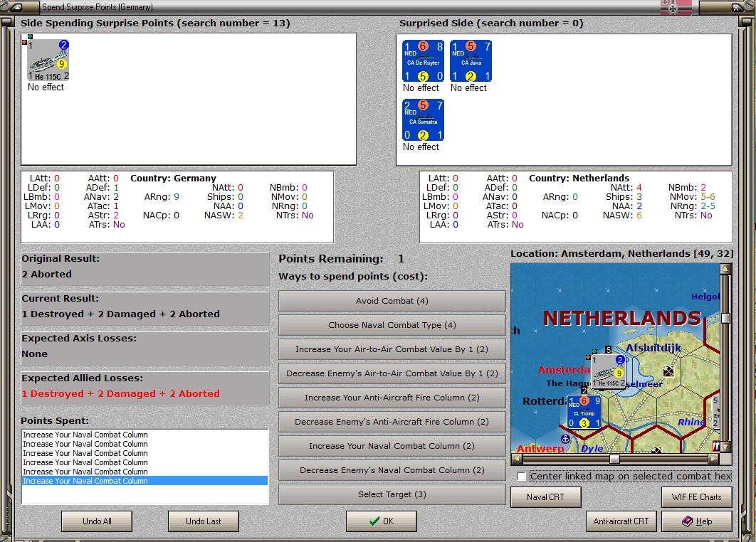Viewport: 756px width, 542px height.
Task: Select the CA Java ship counter
Action: pyautogui.click(x=471, y=60)
